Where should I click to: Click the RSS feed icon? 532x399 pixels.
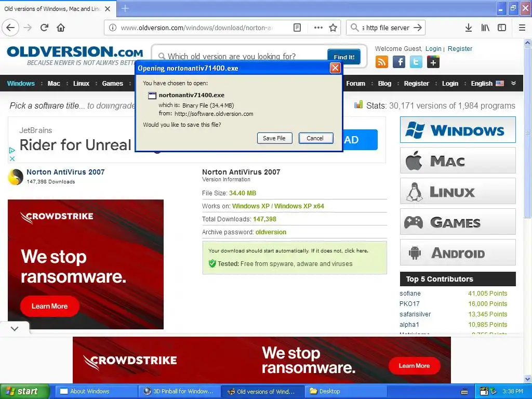[x=382, y=62]
